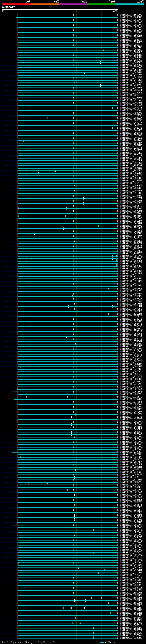The height and width of the screenshot is (644, 146).
Task: Select hit UniRef100_Q3ZBA1
Action: click(x=131, y=635)
